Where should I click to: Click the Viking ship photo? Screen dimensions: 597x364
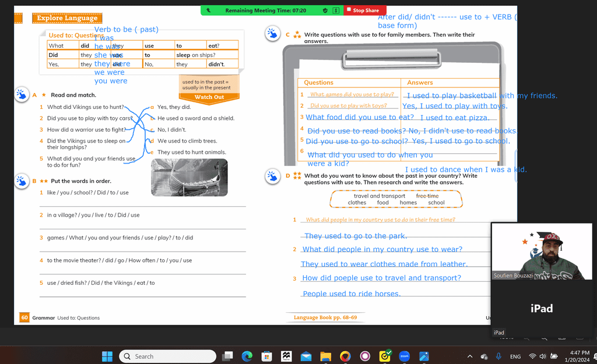tap(189, 178)
